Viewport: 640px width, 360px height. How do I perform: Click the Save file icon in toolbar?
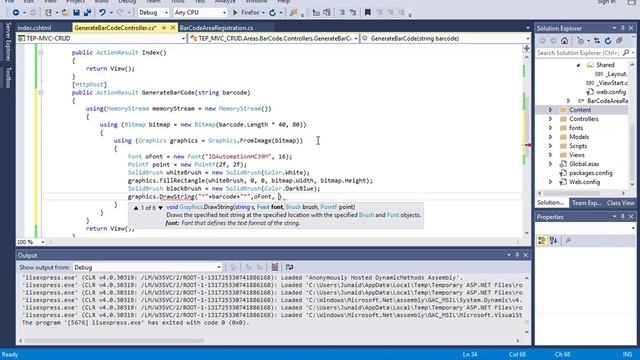click(76, 13)
